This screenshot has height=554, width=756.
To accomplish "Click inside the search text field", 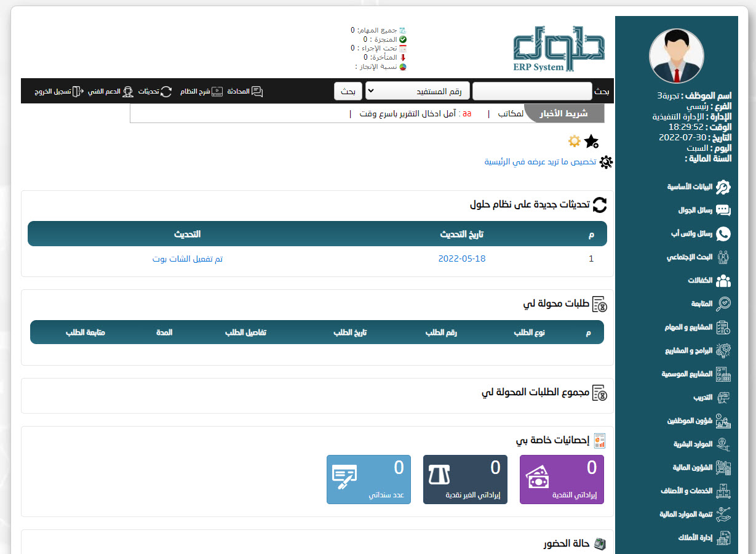I will coord(532,91).
